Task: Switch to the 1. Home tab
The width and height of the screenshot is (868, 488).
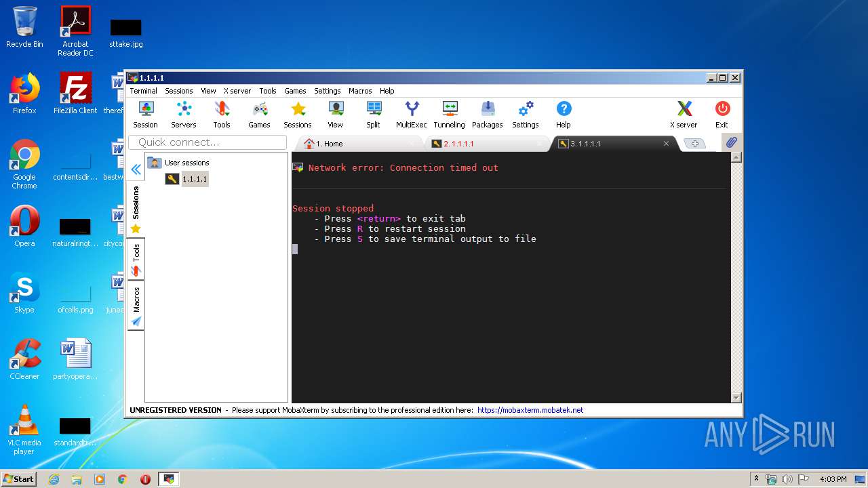Action: click(x=359, y=144)
